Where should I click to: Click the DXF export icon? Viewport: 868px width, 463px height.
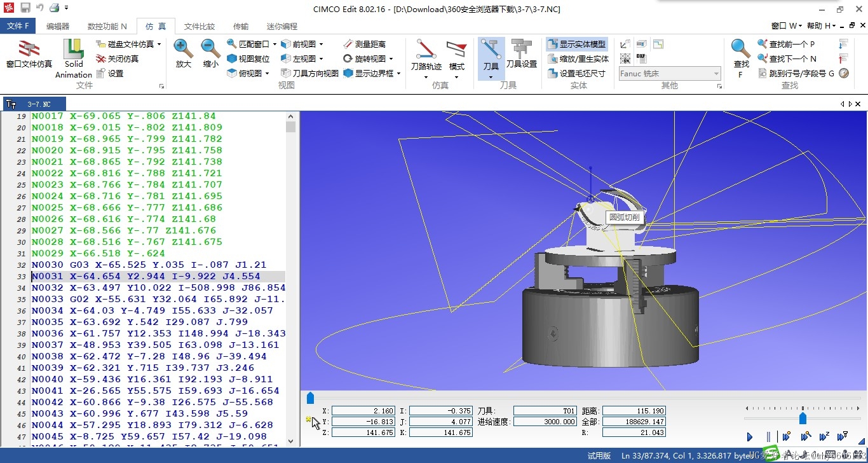pyautogui.click(x=641, y=58)
